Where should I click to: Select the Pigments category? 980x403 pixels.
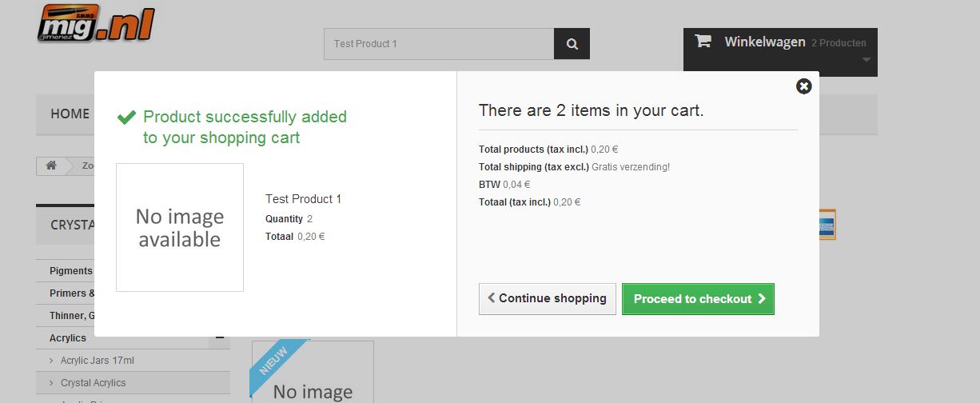[70, 271]
